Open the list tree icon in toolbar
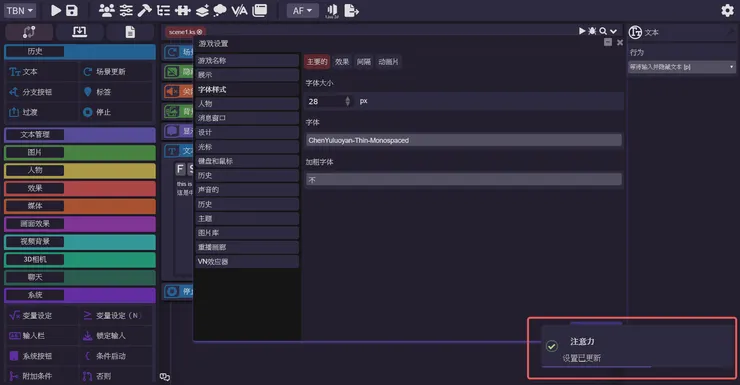740x385 pixels. click(163, 10)
